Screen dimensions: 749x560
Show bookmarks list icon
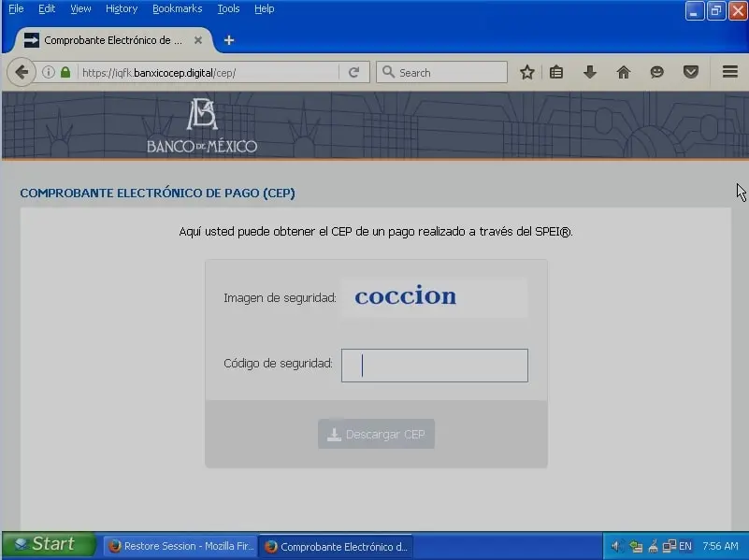(556, 73)
